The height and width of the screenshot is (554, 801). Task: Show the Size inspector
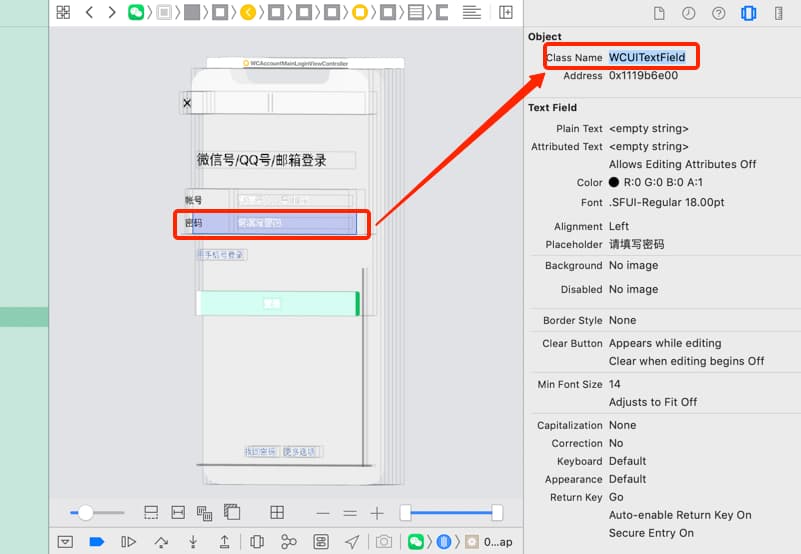[x=779, y=13]
